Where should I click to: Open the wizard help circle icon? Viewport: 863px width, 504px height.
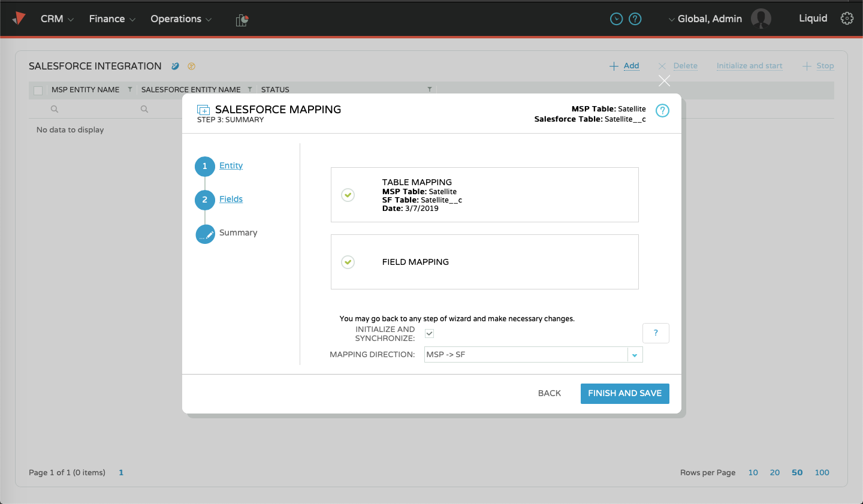(662, 111)
